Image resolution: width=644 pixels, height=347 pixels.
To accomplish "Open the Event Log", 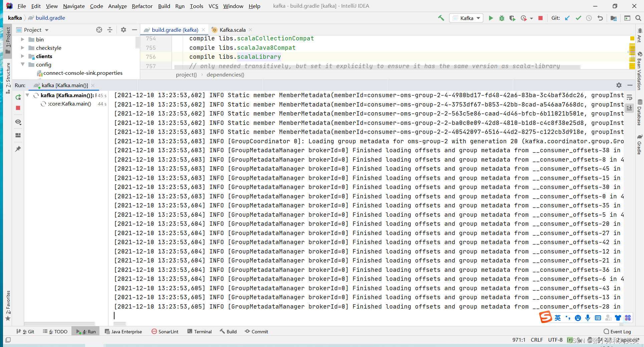I will coord(617,332).
